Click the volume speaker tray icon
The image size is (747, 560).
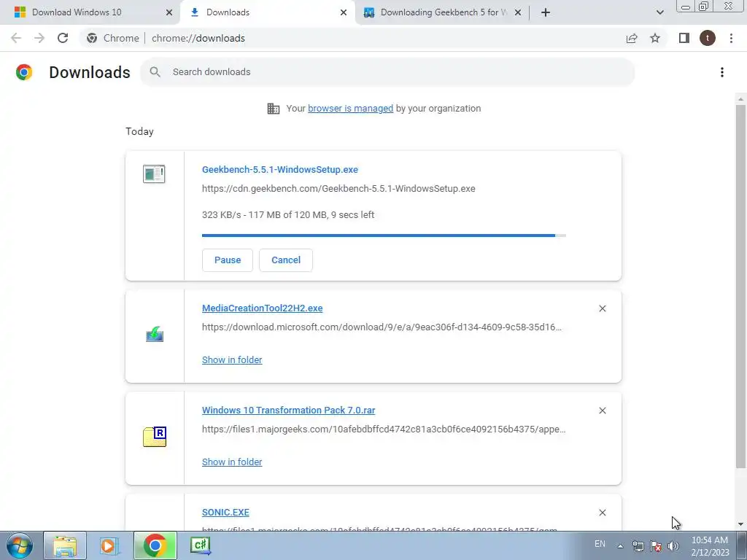pyautogui.click(x=673, y=545)
